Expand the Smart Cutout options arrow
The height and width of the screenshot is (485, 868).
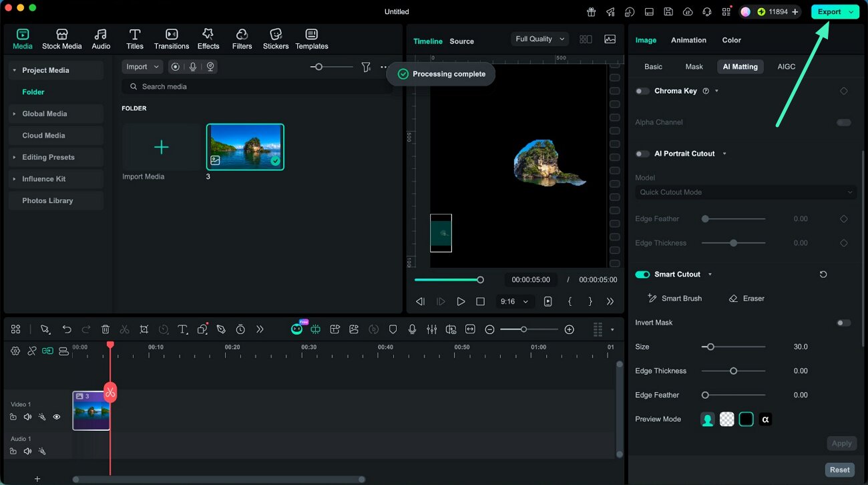[710, 275]
